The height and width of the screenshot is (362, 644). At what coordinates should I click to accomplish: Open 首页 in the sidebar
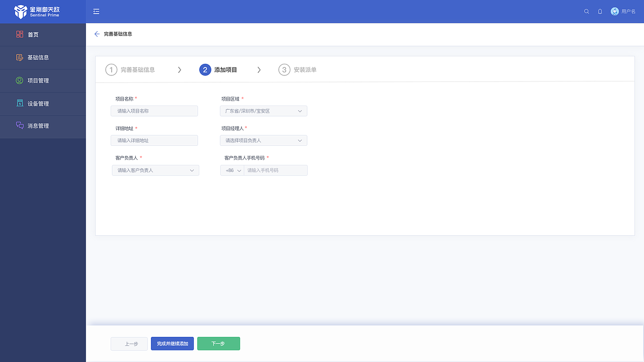pos(43,35)
